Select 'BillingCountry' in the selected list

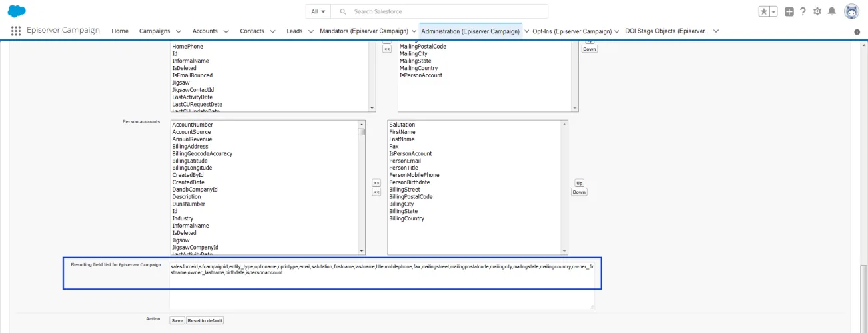pyautogui.click(x=406, y=218)
